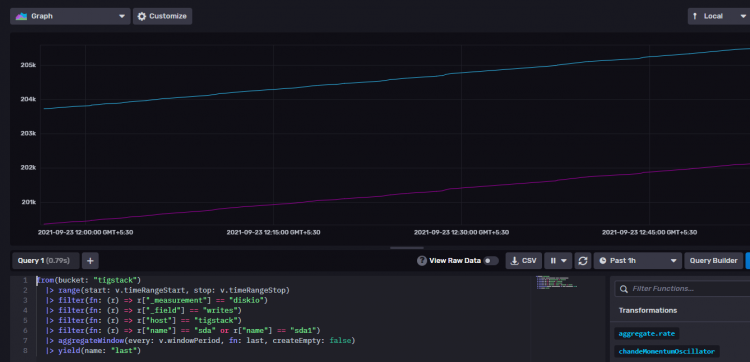Click the 205k y-axis label
The height and width of the screenshot is (362, 750).
[x=28, y=65]
